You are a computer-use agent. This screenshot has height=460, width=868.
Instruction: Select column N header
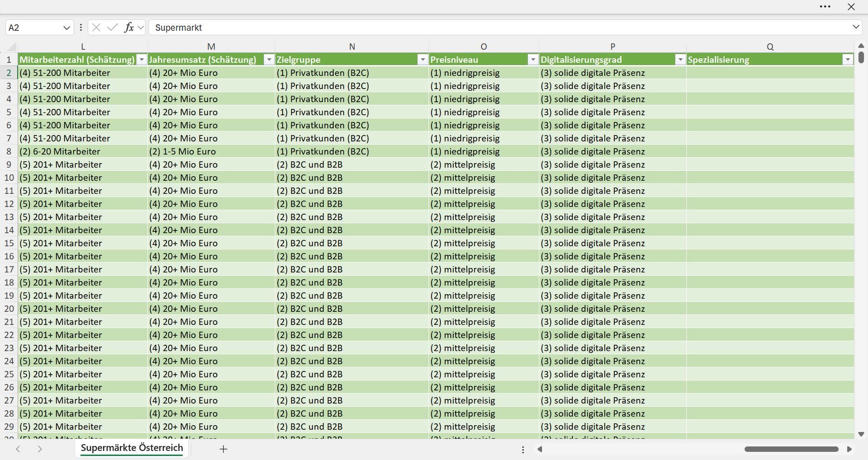coord(352,47)
